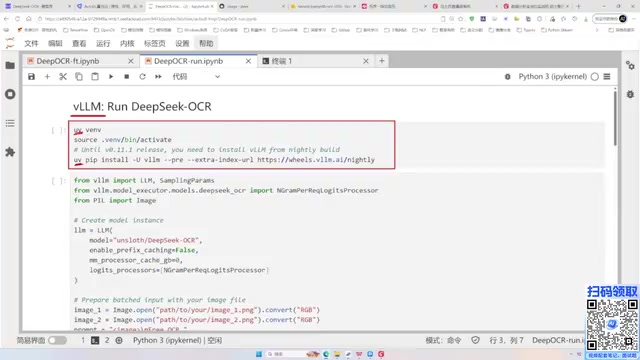Open the 标签页 menu
Viewport: 640px width, 360px height.
(x=155, y=43)
